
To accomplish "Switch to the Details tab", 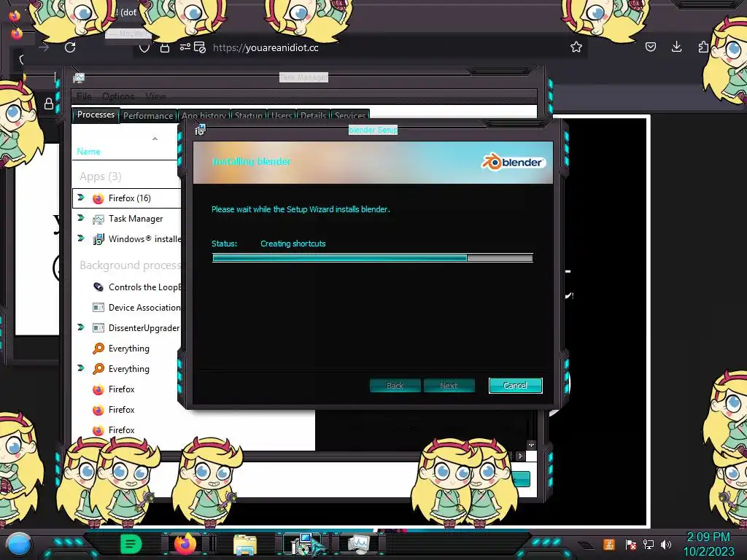I will click(x=313, y=116).
